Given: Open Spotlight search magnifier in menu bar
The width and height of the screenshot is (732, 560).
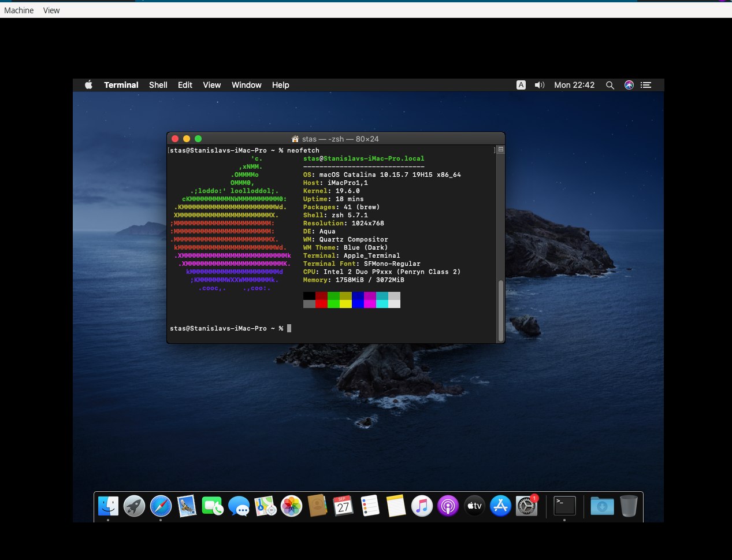Looking at the screenshot, I should click(610, 85).
